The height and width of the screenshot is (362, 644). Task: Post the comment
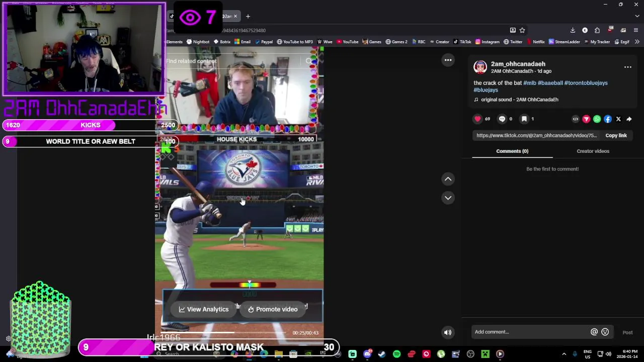tap(627, 332)
